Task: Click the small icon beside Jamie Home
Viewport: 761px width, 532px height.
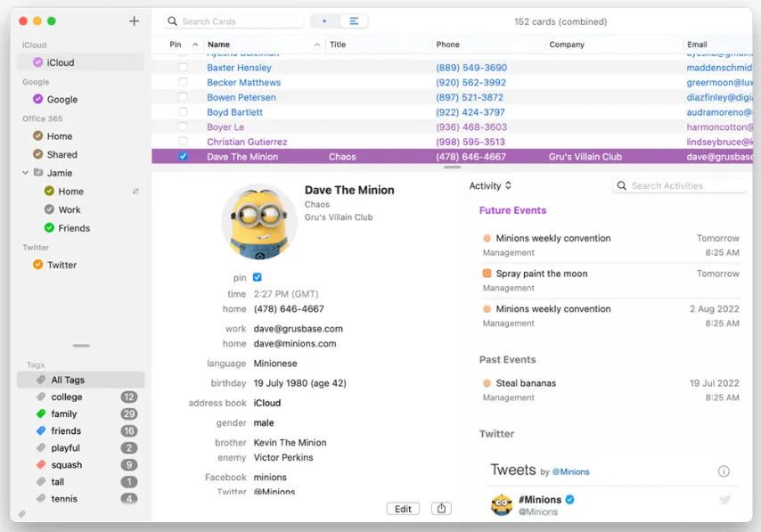Action: 135,192
